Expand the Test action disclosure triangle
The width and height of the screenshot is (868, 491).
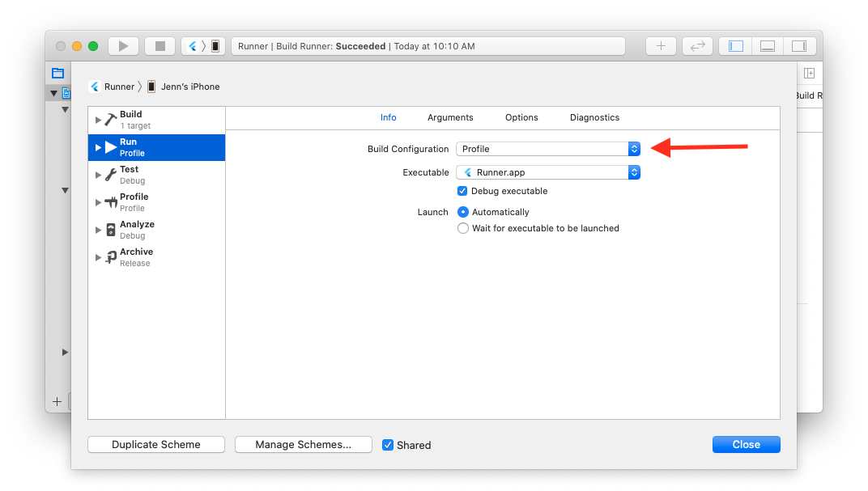(x=98, y=175)
